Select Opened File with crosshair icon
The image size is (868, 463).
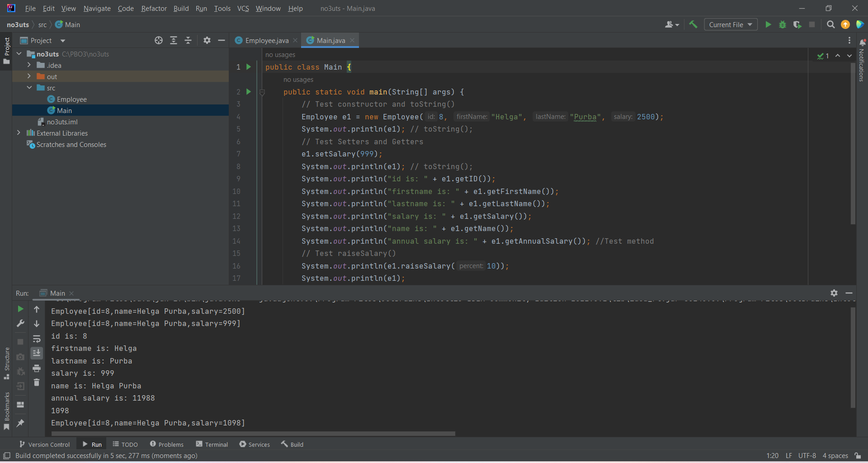point(159,40)
